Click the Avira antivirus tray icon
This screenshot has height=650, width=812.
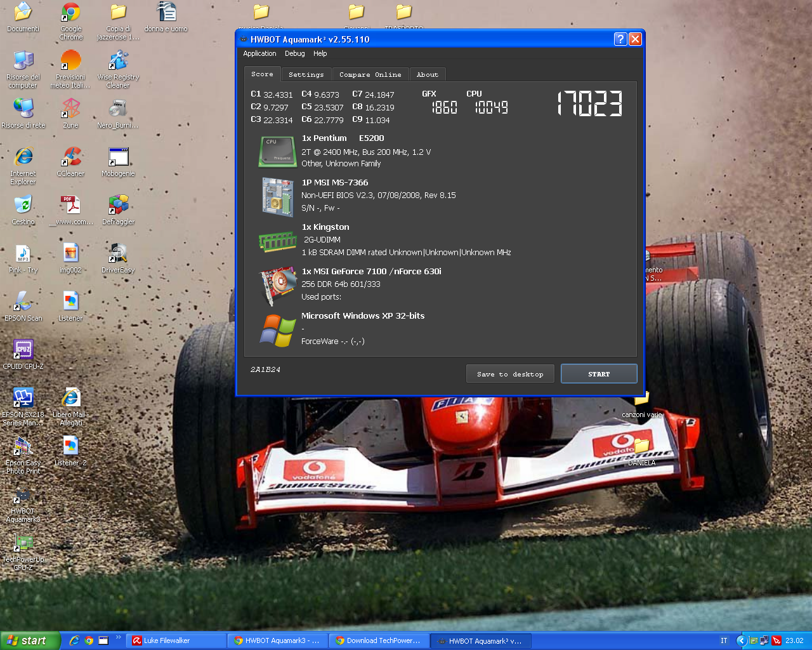click(x=776, y=640)
